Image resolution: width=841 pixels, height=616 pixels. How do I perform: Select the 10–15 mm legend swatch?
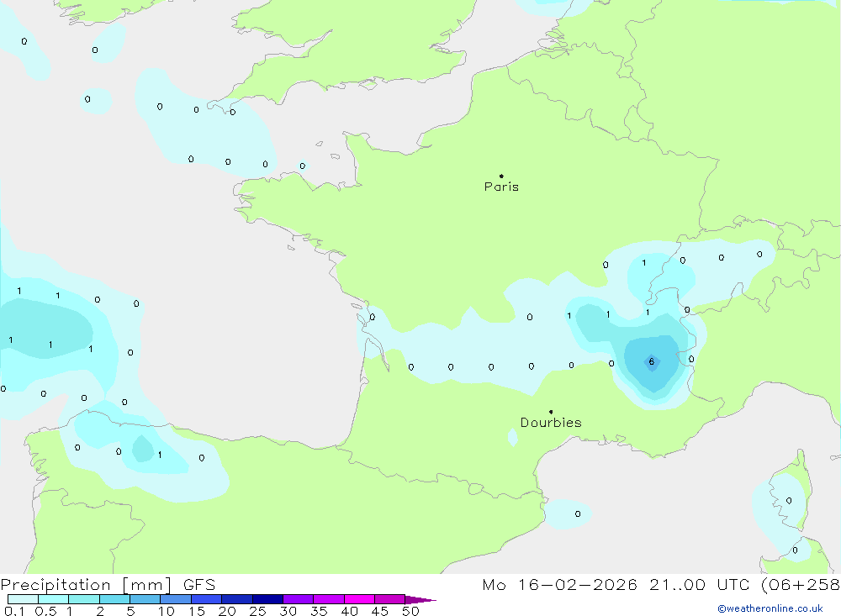coord(176,599)
